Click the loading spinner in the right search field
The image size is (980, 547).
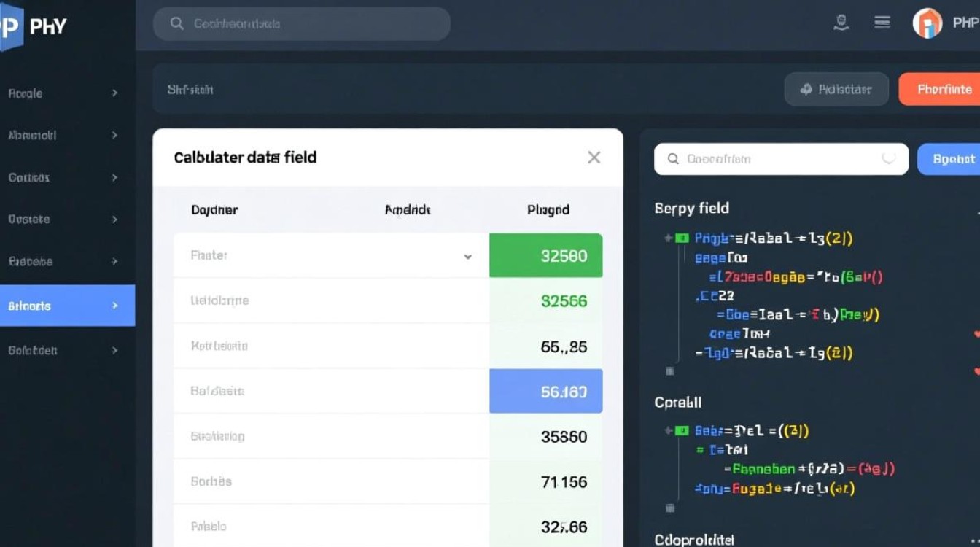(888, 158)
